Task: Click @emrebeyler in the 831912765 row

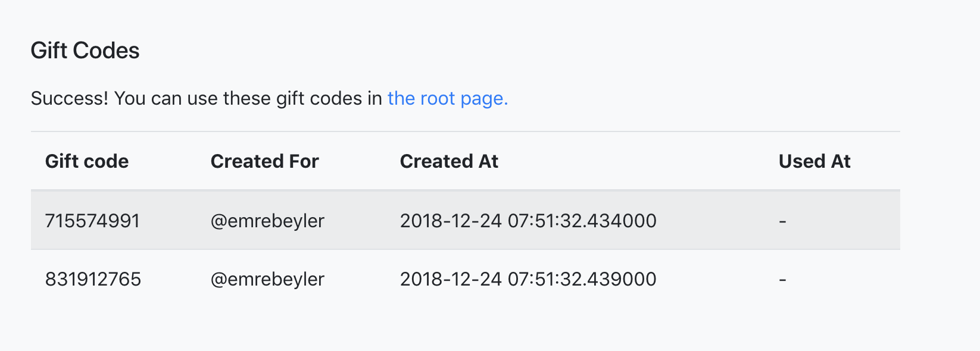Action: (267, 279)
